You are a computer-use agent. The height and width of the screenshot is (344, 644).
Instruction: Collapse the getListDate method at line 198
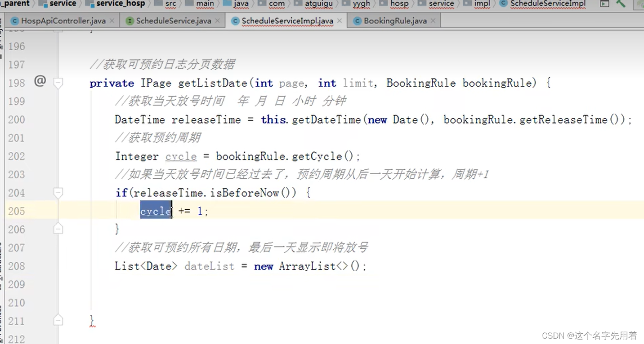click(x=58, y=83)
